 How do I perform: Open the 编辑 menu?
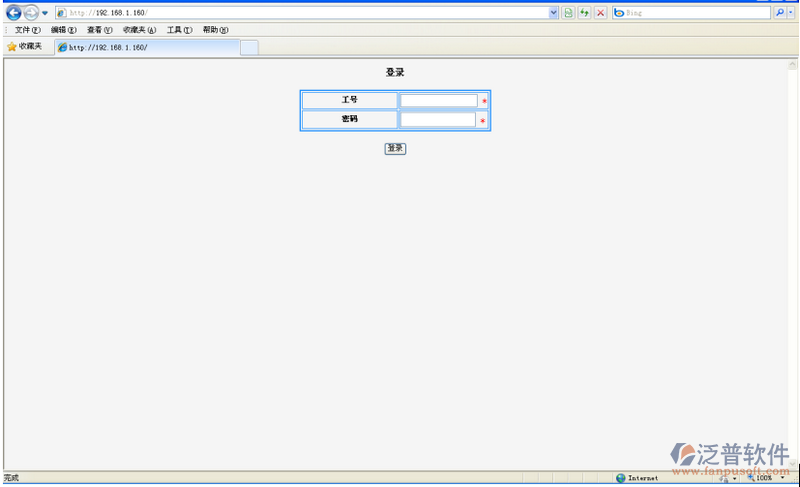click(x=63, y=30)
